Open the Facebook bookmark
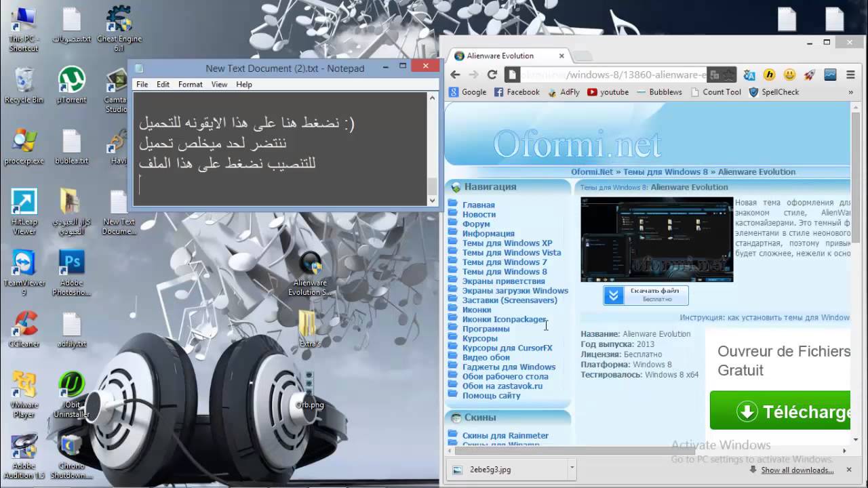Viewport: 868px width, 488px height. [517, 92]
